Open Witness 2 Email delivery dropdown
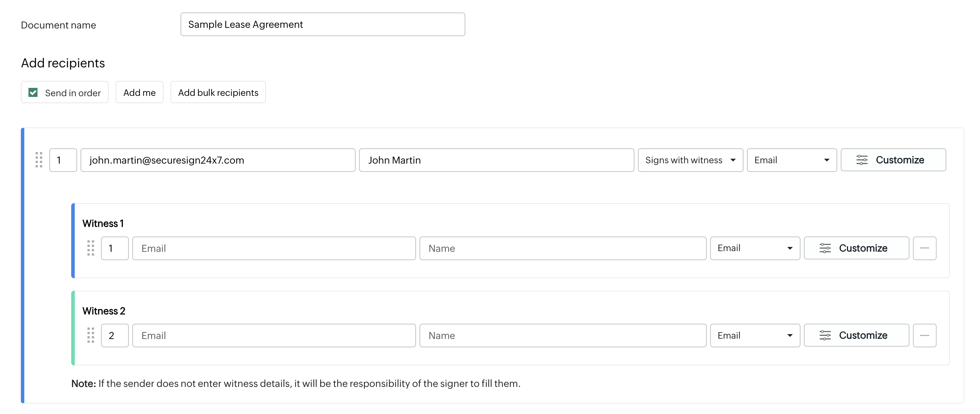This screenshot has height=414, width=980. 755,335
